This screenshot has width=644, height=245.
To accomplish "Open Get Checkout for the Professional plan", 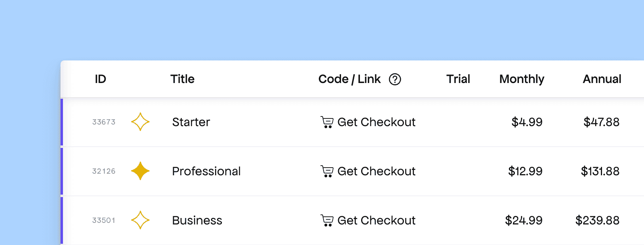I will [376, 171].
